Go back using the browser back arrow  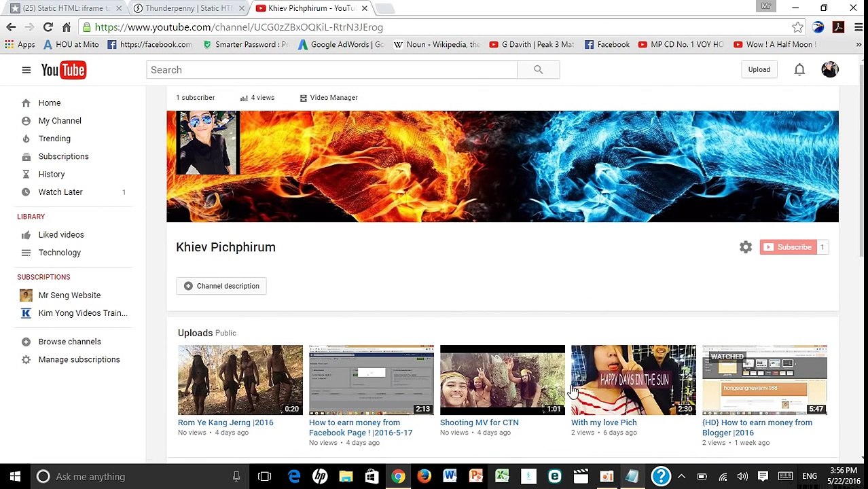point(11,27)
